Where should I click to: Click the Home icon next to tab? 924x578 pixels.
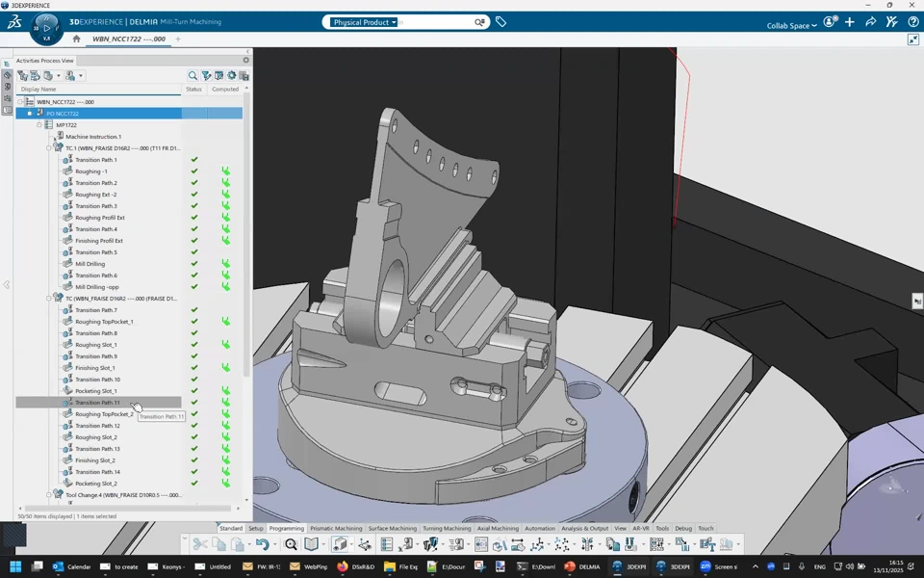tap(77, 39)
